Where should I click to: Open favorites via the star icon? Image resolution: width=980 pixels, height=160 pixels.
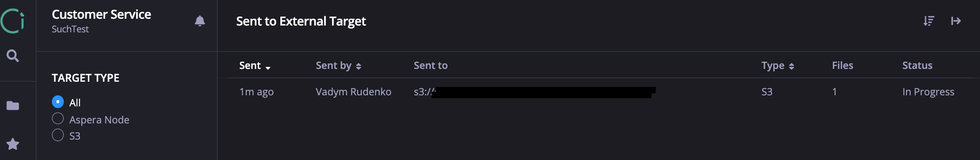tap(13, 144)
